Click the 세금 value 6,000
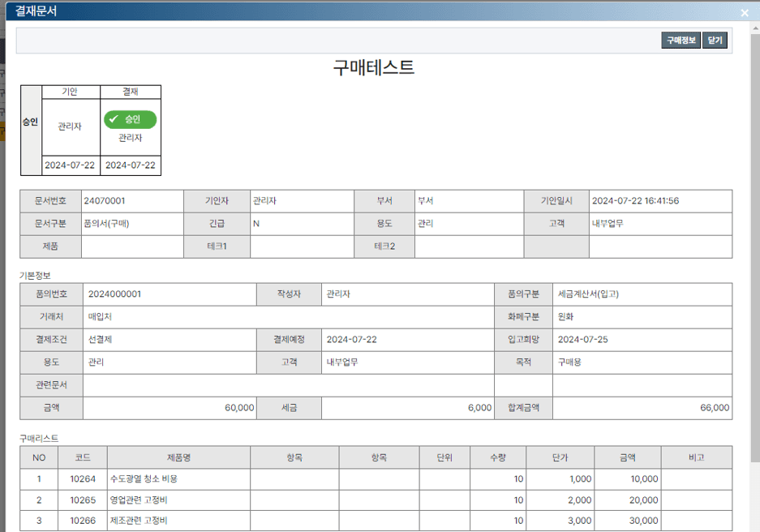This screenshot has width=760, height=532. click(479, 408)
